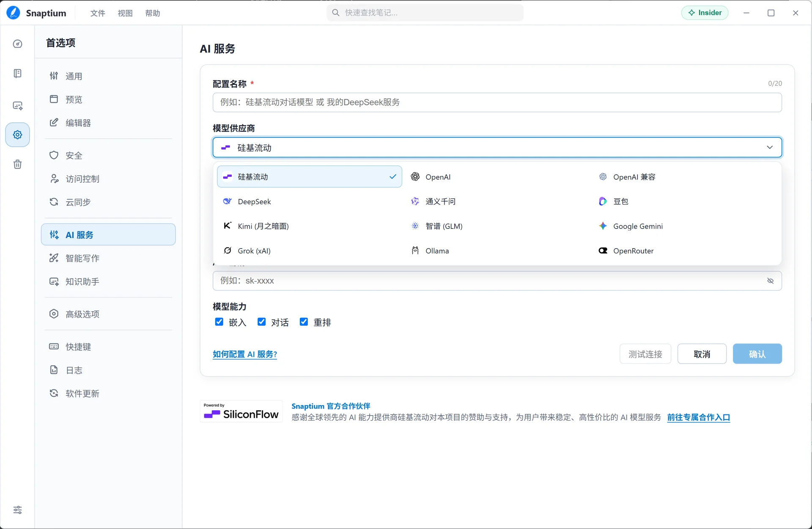Choose OpenAI 兼容 from the provider list
Screen dimensions: 812x529
pyautogui.click(x=685, y=177)
